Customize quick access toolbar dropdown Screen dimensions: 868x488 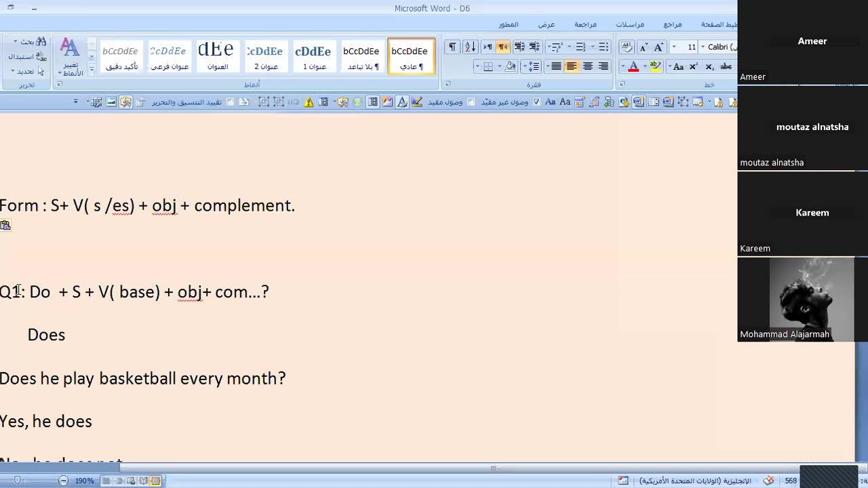pyautogui.click(x=76, y=102)
